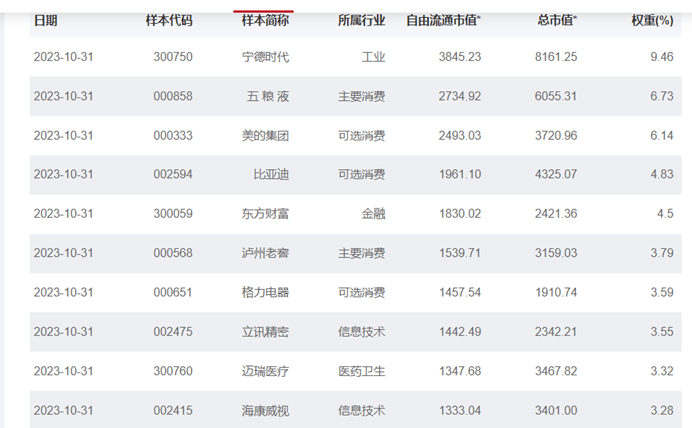Select stock name 宁德时代
The width and height of the screenshot is (692, 428).
coord(265,57)
